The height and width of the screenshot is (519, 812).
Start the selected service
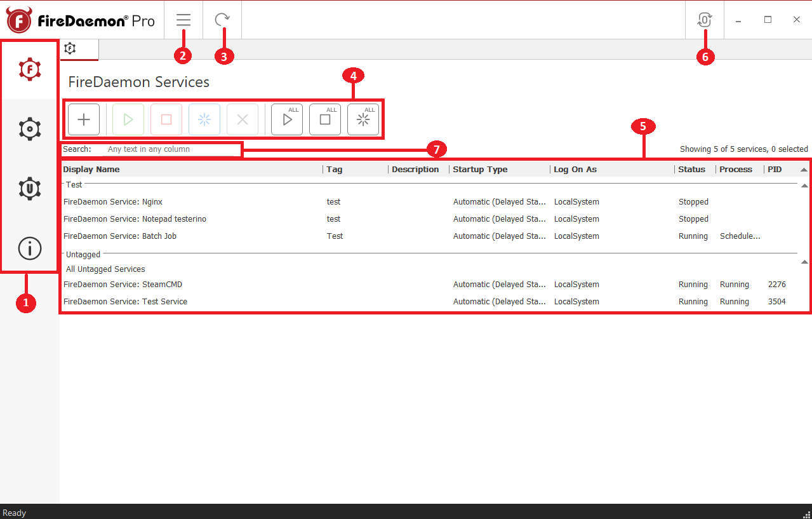click(128, 119)
